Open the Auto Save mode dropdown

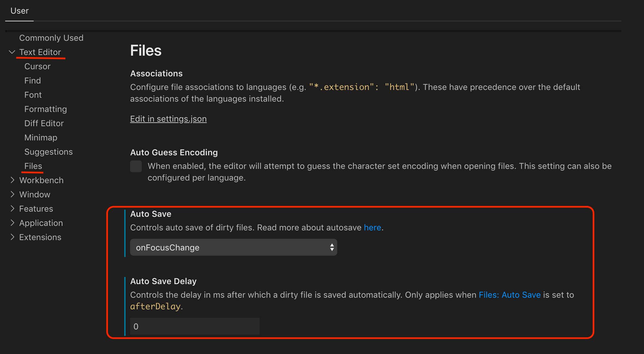pos(233,247)
